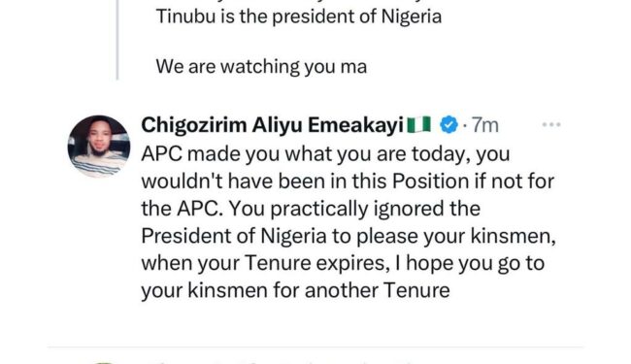Image resolution: width=631 pixels, height=364 pixels.
Task: Click 'President of Nigeria to please your kinsmen' line
Action: click(x=349, y=236)
